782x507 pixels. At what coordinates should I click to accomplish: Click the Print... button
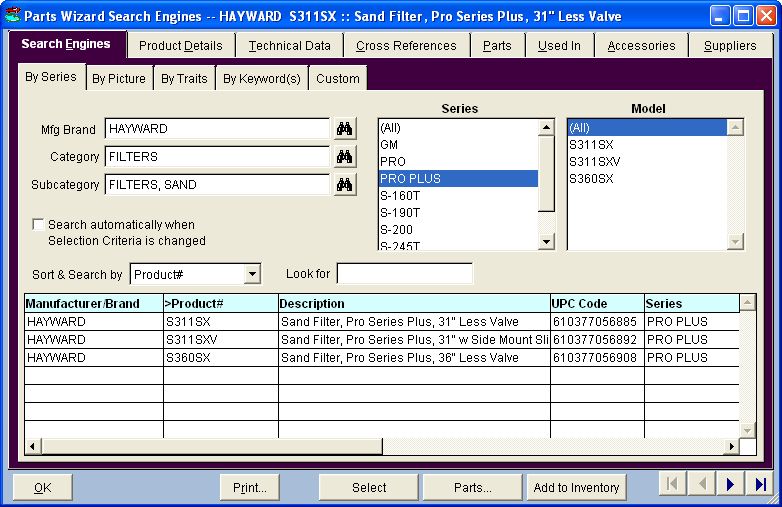(249, 487)
